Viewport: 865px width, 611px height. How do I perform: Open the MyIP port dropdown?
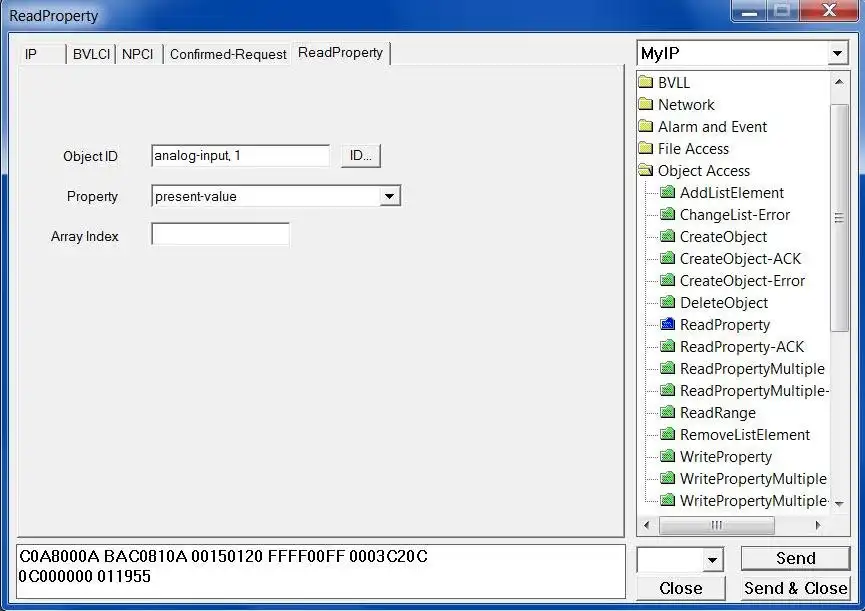[x=837, y=53]
